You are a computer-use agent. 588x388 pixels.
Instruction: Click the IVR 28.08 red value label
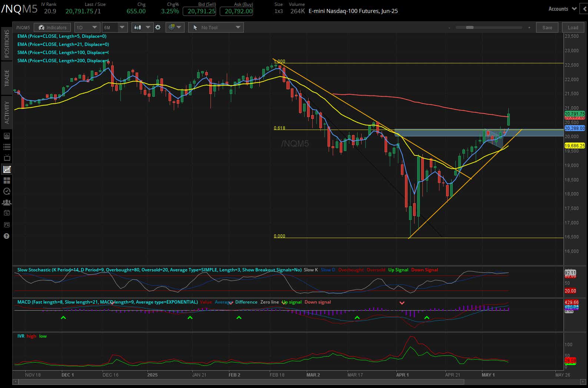[x=570, y=360]
